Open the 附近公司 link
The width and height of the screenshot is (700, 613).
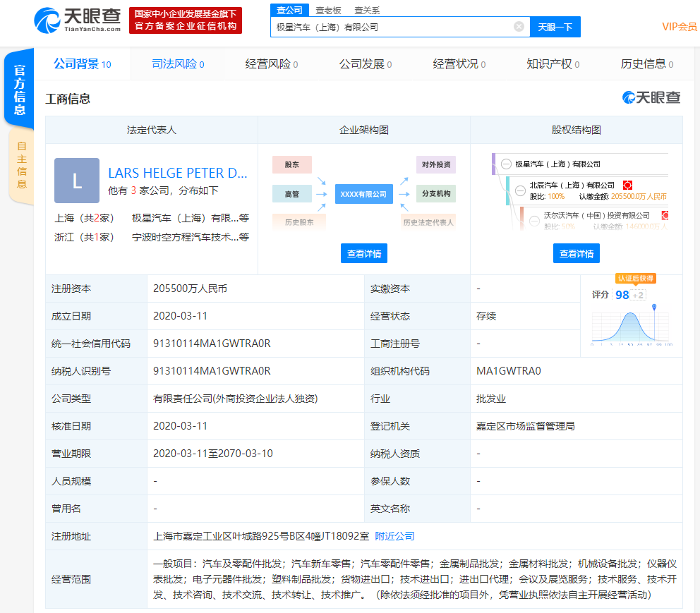(394, 536)
